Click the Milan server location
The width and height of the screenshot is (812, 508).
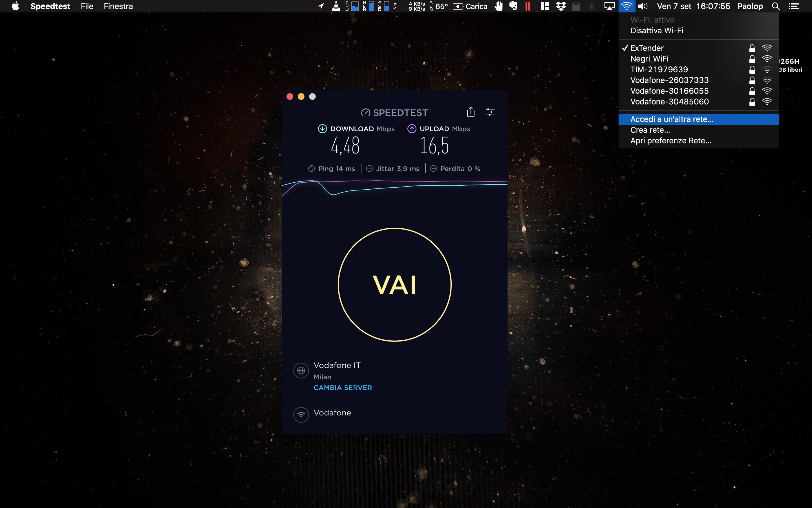tap(322, 377)
